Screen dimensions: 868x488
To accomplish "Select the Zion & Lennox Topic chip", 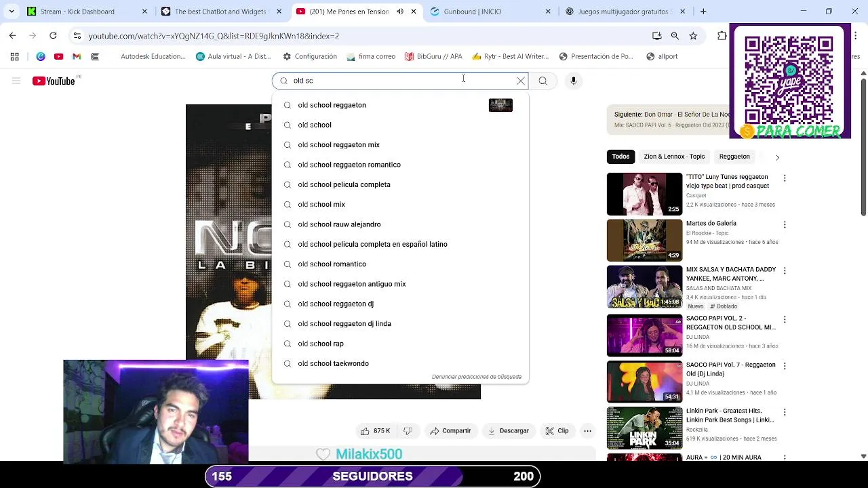I will pos(674,157).
